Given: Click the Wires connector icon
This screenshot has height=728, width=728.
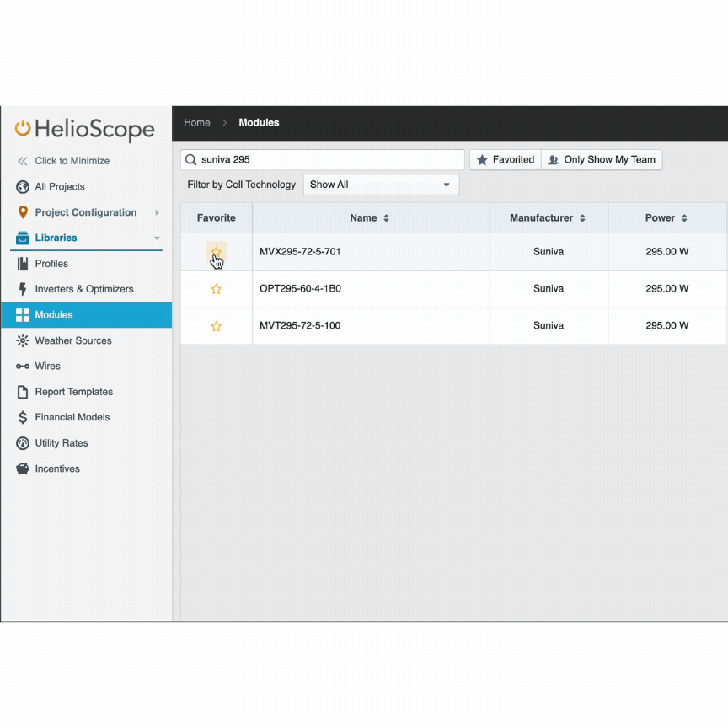Looking at the screenshot, I should point(22,367).
